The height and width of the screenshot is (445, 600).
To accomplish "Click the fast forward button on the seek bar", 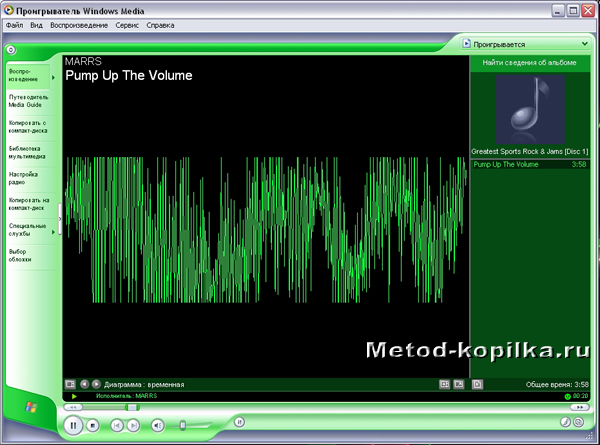I will 579,408.
